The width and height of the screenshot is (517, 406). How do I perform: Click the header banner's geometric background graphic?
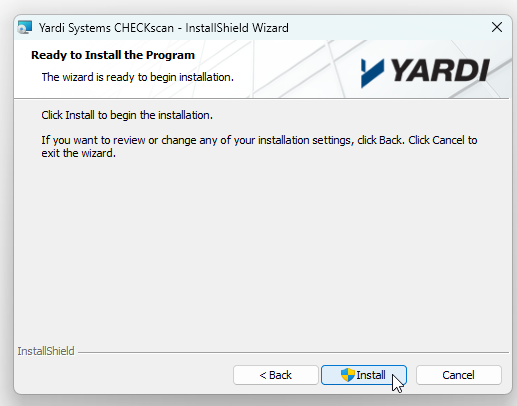pyautogui.click(x=300, y=69)
